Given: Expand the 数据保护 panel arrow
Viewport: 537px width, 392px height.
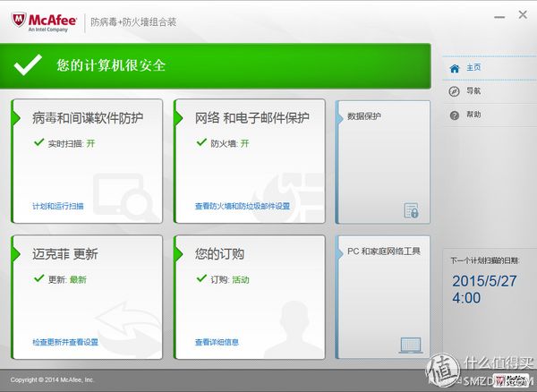Looking at the screenshot, I should pos(340,118).
